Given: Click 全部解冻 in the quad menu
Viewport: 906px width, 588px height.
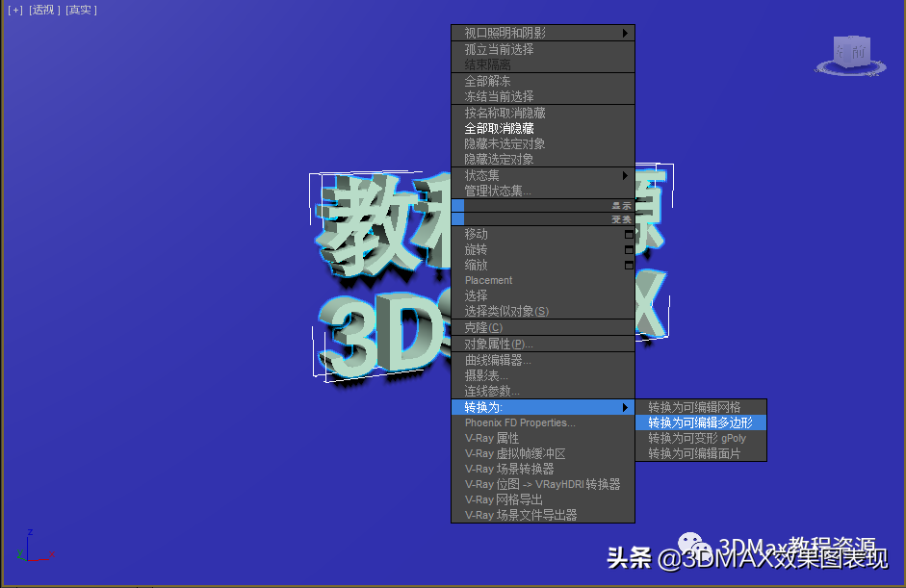Looking at the screenshot, I should click(543, 81).
